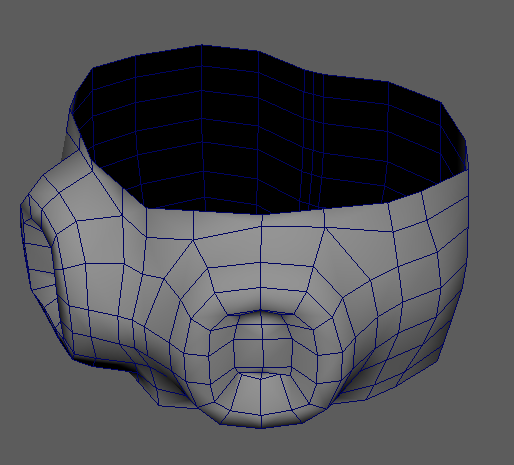
Task: Select the curved edge arching over the nose top
Action: pos(261,312)
